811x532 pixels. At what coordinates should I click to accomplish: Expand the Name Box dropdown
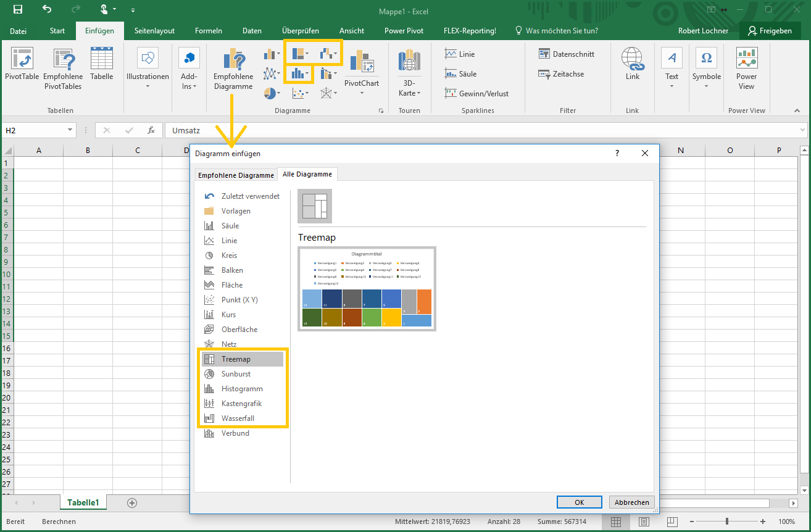click(70, 131)
